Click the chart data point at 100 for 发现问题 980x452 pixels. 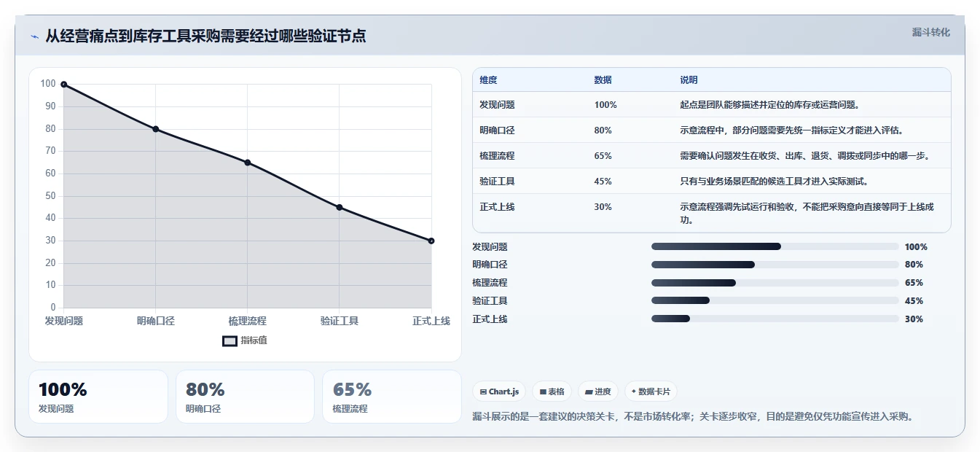64,85
